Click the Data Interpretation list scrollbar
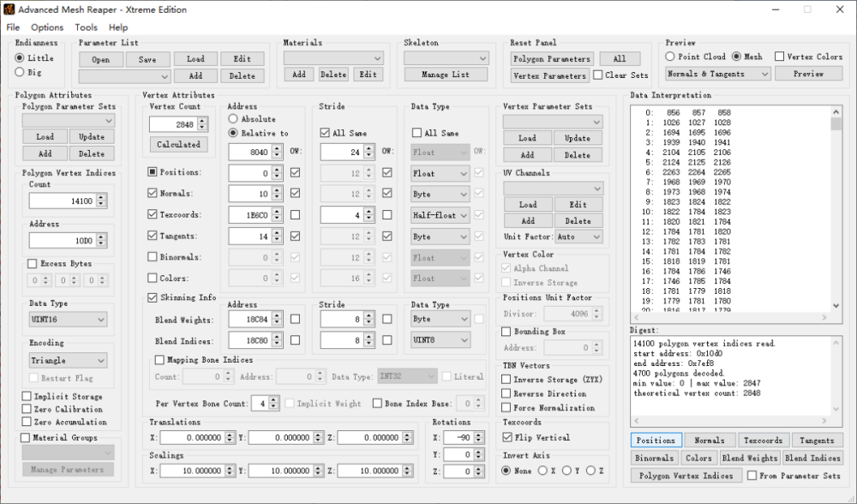The image size is (857, 504). tap(836, 214)
